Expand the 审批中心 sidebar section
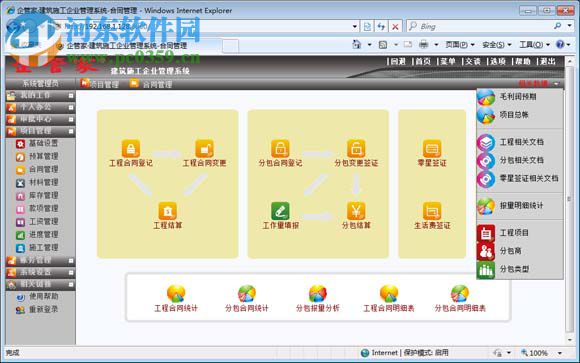580x363 pixels. [71, 120]
